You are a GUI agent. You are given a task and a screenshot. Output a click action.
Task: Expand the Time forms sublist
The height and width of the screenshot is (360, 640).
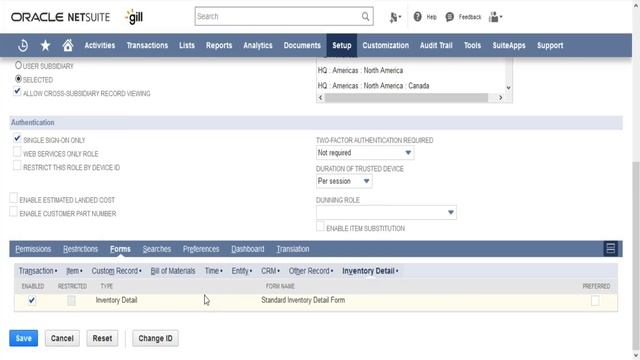pyautogui.click(x=213, y=271)
